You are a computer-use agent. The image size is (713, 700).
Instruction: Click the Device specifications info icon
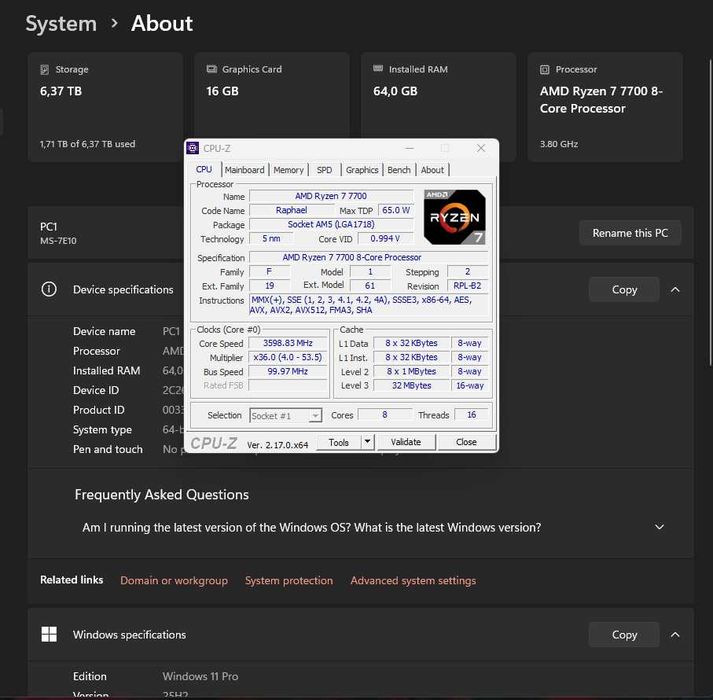(49, 289)
